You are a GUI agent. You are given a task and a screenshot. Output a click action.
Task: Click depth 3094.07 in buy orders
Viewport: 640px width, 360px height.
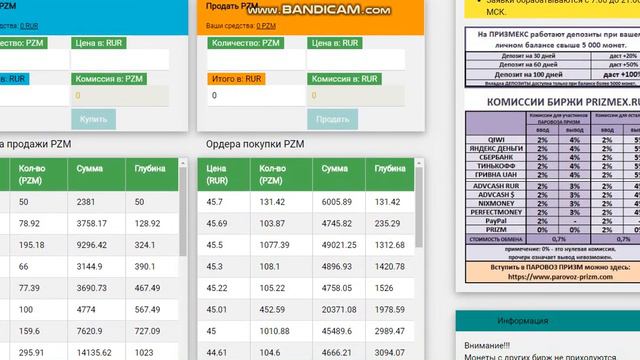[x=390, y=353]
